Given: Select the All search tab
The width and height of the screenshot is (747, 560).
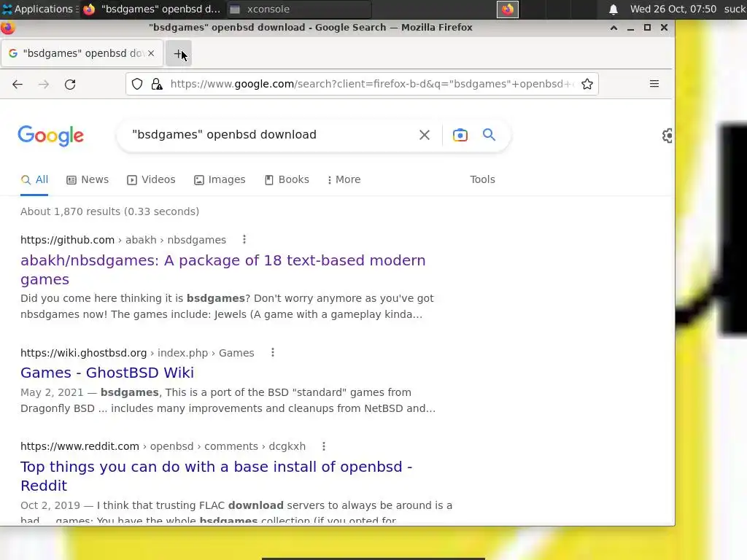Looking at the screenshot, I should (34, 179).
